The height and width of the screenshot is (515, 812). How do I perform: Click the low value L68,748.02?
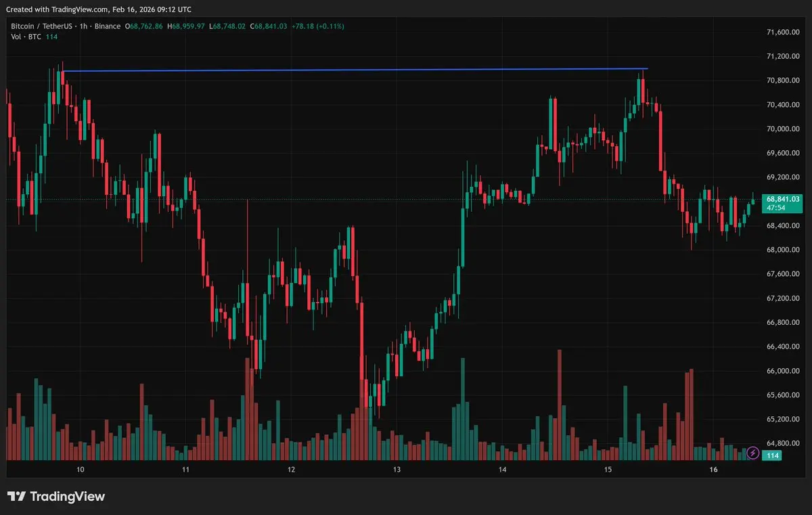point(227,26)
